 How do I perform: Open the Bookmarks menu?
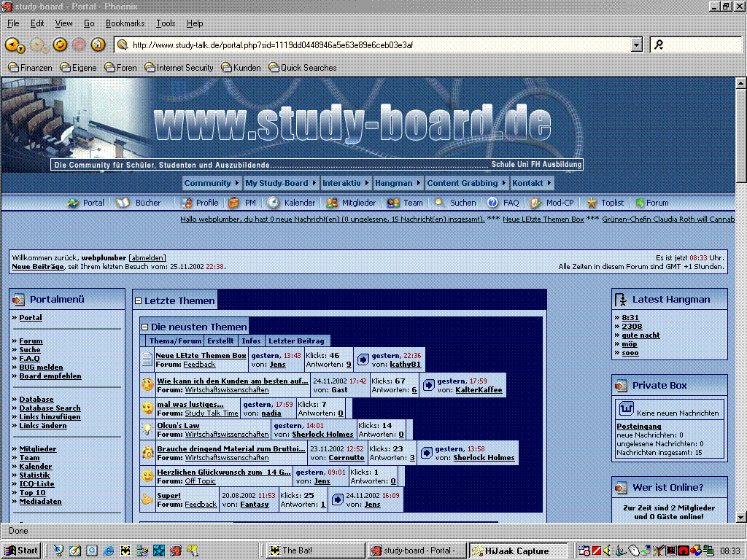[x=125, y=23]
